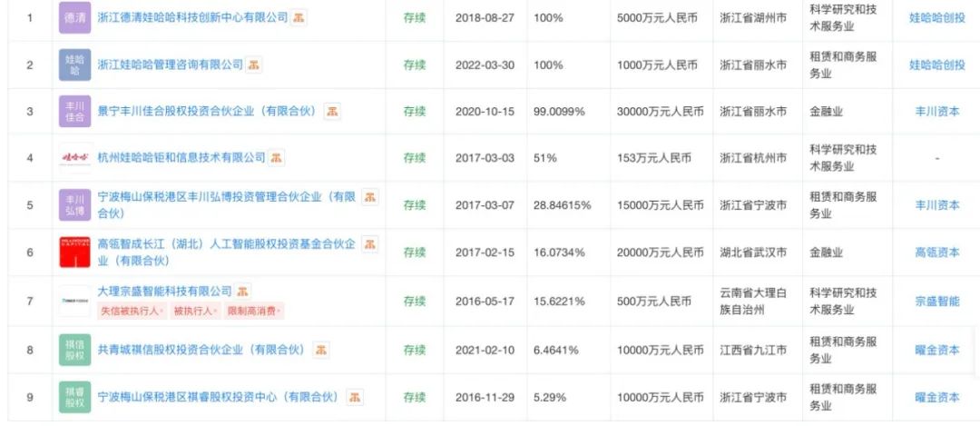
Task: Click the purple 德清 company logo
Action: coord(74,17)
